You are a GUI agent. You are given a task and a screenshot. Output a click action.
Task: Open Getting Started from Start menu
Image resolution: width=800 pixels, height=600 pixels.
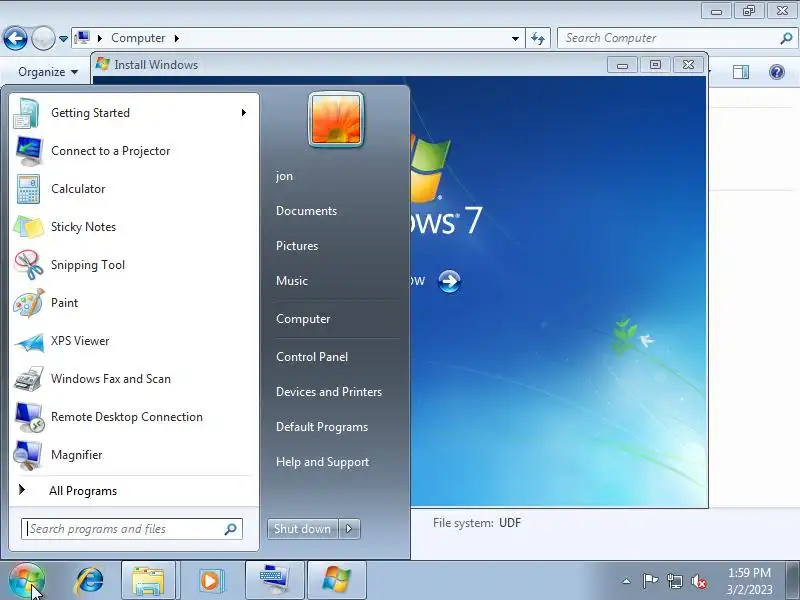pos(134,113)
